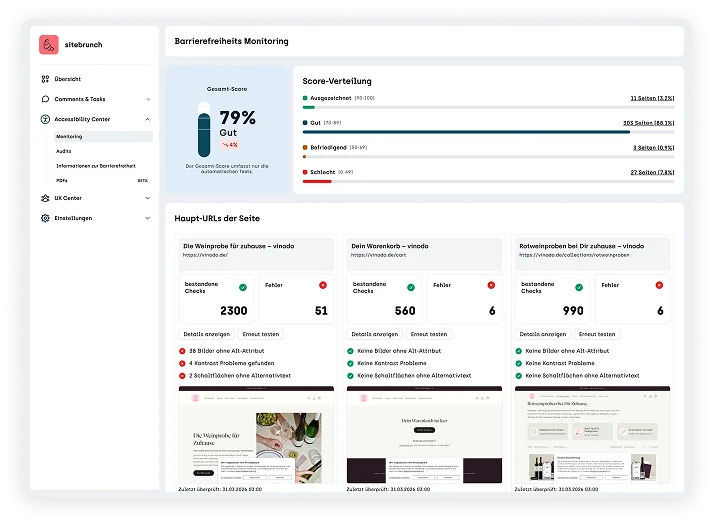Click the Schlecht score distribution bar
Screen dimensions: 714x524
488,181
